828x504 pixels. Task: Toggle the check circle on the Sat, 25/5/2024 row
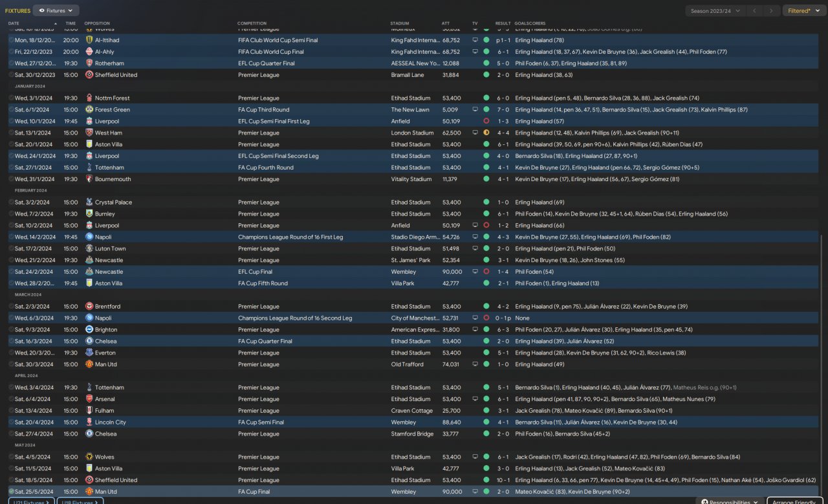tap(12, 492)
